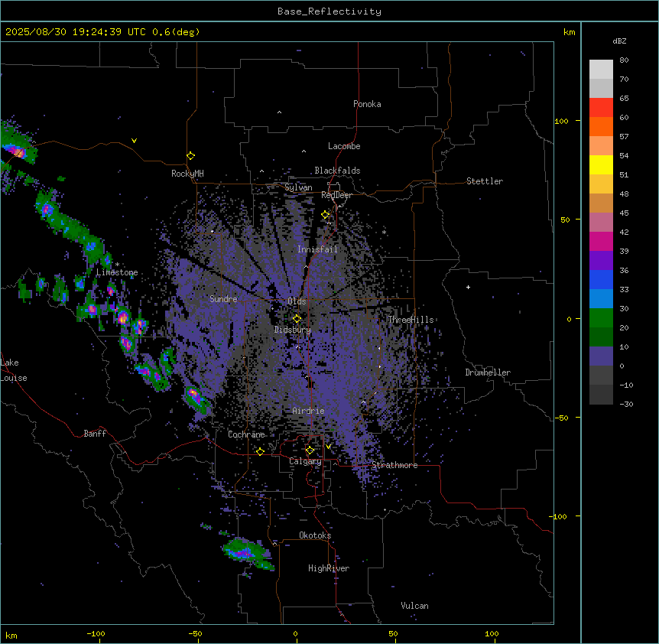Click the 57 value on dBZ legend
The height and width of the screenshot is (644, 659).
pos(624,137)
